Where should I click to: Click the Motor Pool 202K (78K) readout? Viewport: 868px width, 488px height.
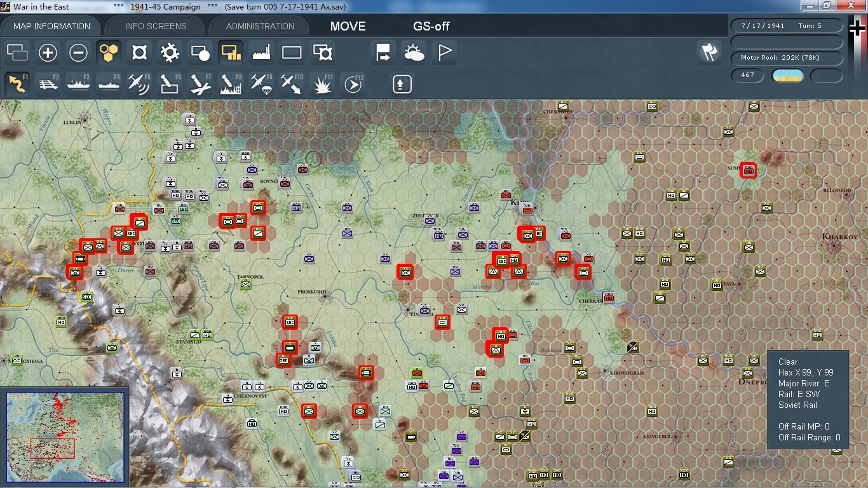(x=787, y=58)
